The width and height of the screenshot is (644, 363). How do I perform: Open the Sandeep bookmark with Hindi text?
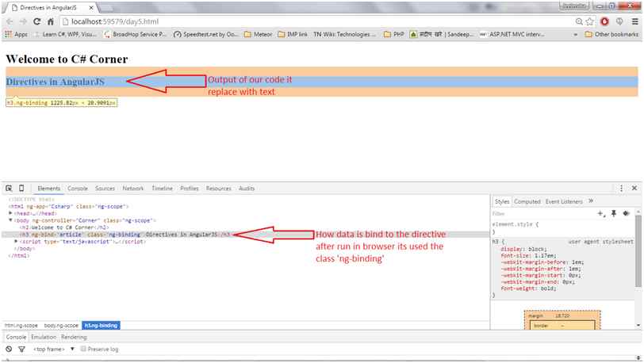pos(442,35)
